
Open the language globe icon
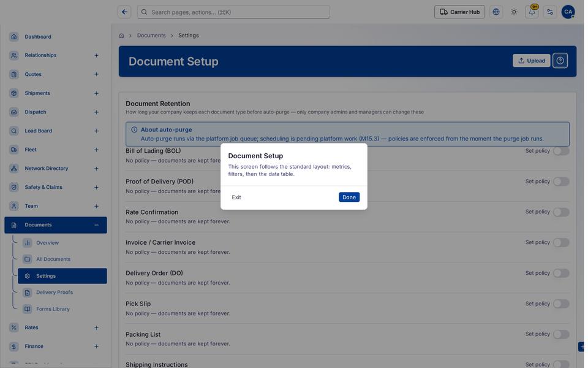click(496, 12)
